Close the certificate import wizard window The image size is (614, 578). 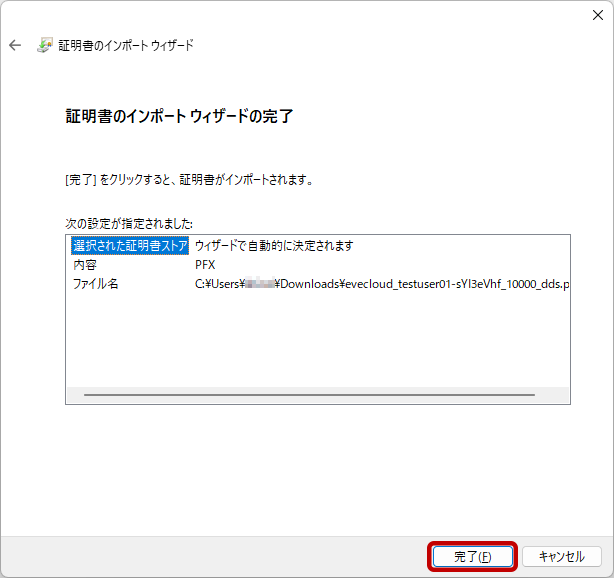point(597,14)
